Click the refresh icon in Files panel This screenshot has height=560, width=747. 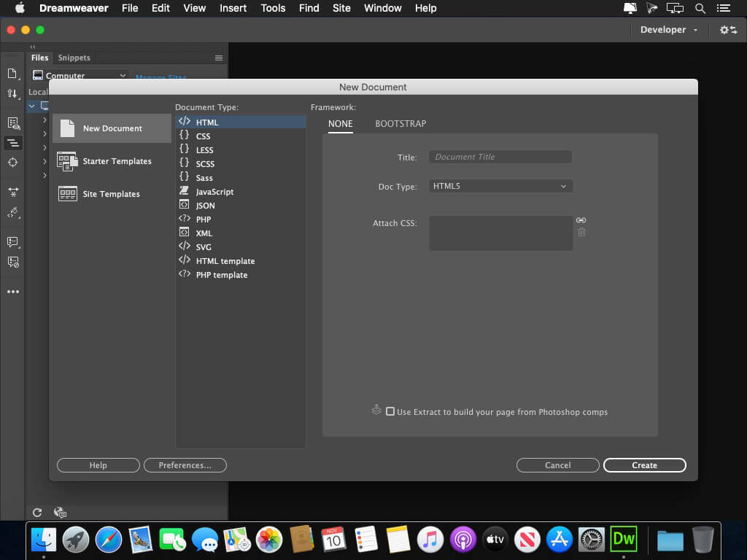[37, 513]
